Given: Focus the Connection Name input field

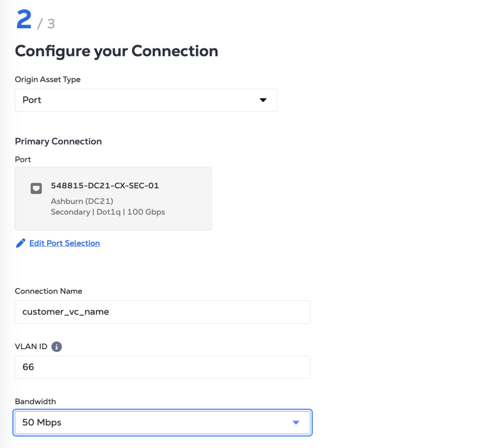Looking at the screenshot, I should tap(162, 312).
